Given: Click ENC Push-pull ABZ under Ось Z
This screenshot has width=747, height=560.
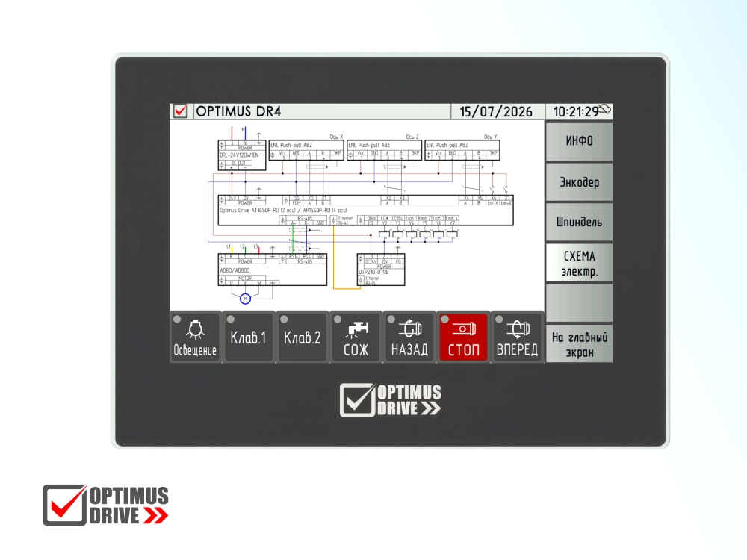Looking at the screenshot, I should [x=369, y=145].
